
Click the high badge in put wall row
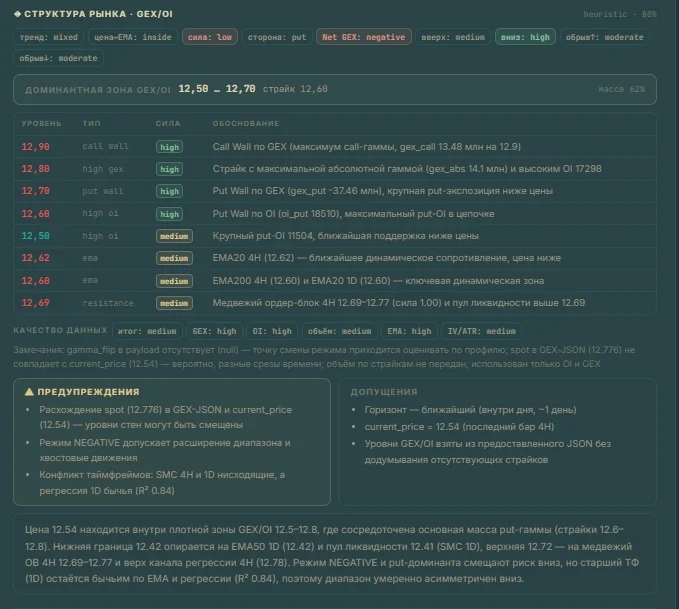coord(169,191)
